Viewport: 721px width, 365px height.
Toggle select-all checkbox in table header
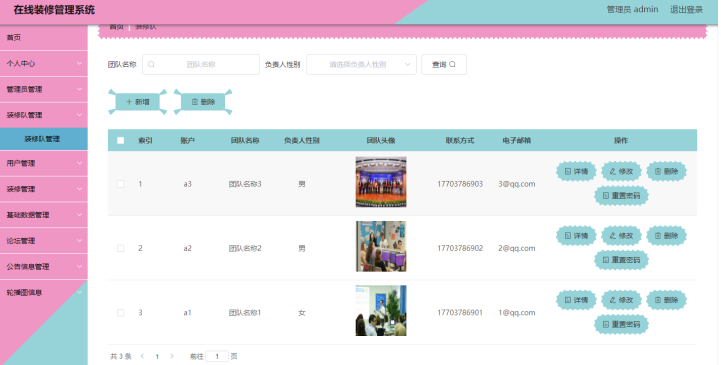120,141
